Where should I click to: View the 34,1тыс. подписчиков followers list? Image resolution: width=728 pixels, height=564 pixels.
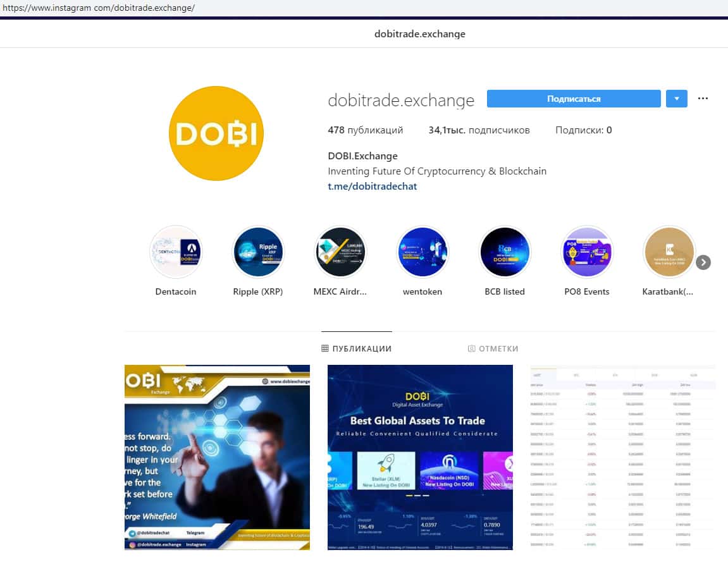point(479,130)
